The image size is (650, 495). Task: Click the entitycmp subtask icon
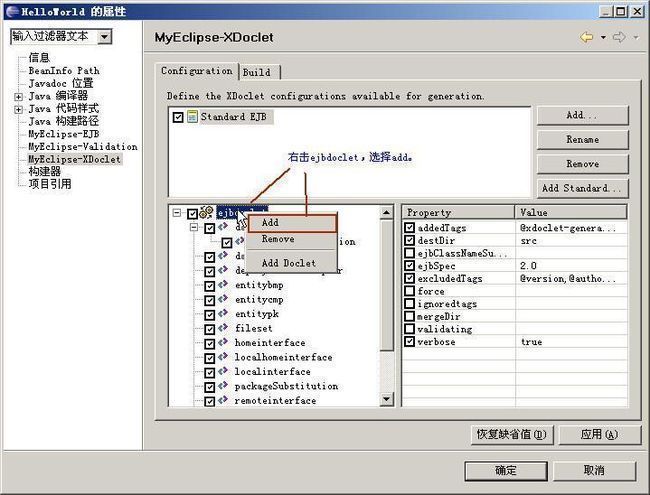coord(223,299)
